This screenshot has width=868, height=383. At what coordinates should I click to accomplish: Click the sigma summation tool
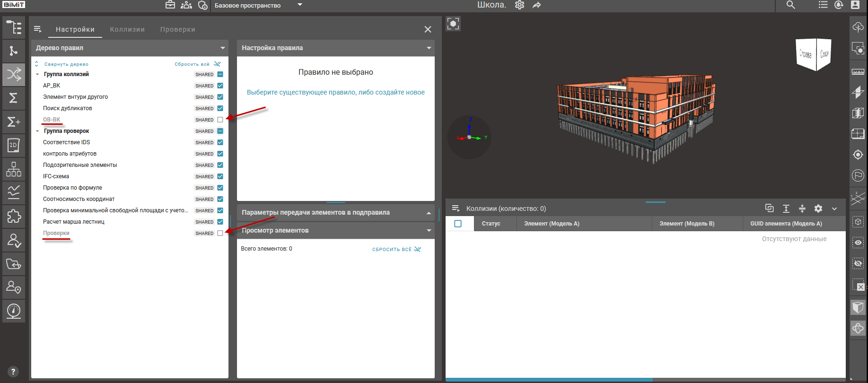point(14,98)
